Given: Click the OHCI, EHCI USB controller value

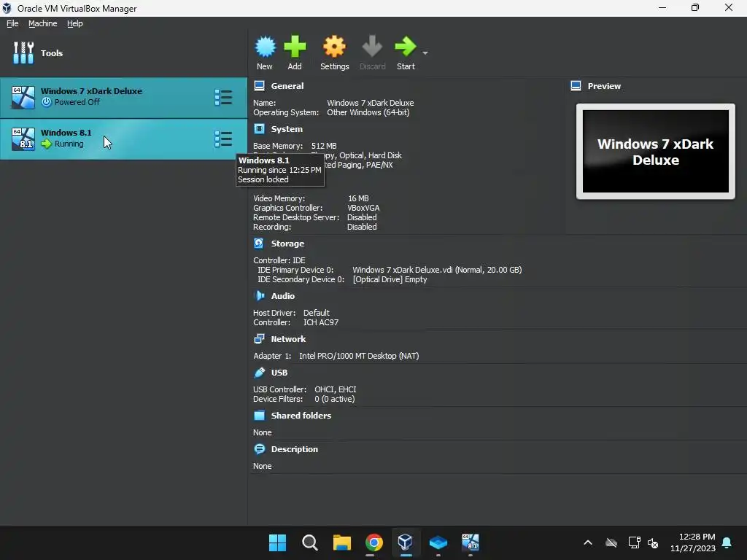Looking at the screenshot, I should pyautogui.click(x=336, y=389).
